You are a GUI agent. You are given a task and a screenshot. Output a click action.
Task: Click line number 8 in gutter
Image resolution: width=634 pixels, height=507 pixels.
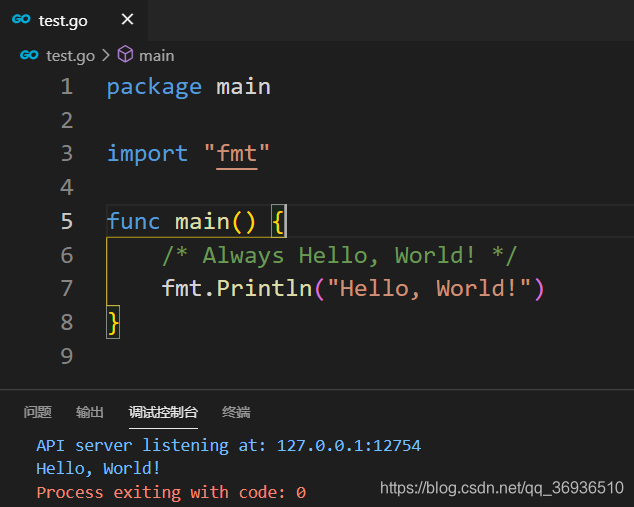[67, 323]
